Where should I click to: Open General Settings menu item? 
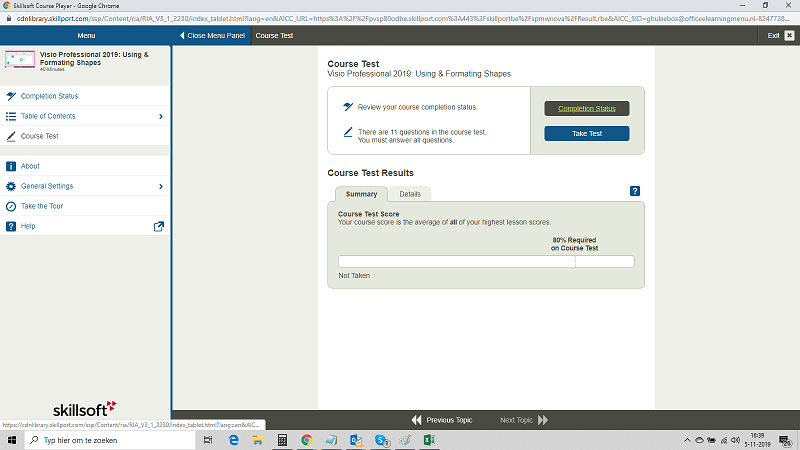click(85, 186)
